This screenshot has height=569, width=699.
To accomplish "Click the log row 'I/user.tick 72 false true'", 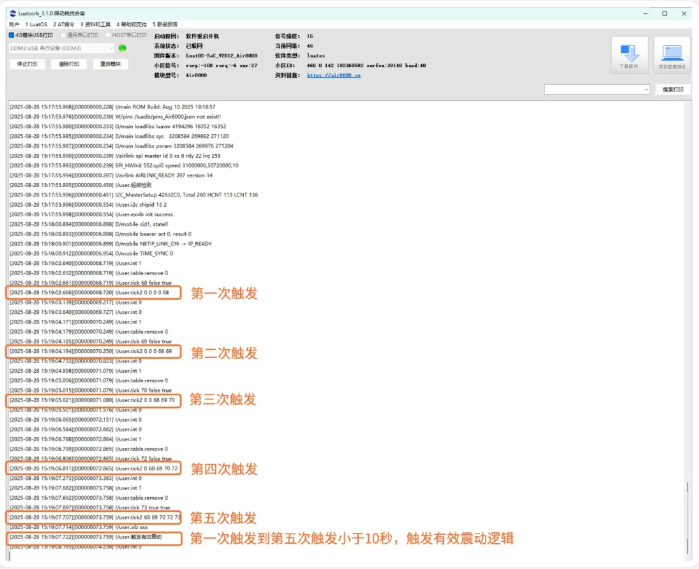I will [90, 459].
